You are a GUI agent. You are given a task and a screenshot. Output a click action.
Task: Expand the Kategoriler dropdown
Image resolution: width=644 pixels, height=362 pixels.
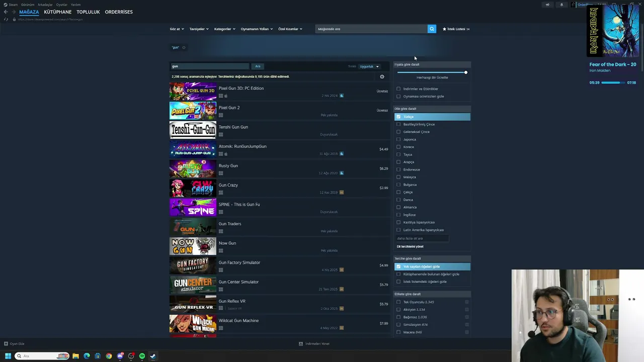click(225, 29)
